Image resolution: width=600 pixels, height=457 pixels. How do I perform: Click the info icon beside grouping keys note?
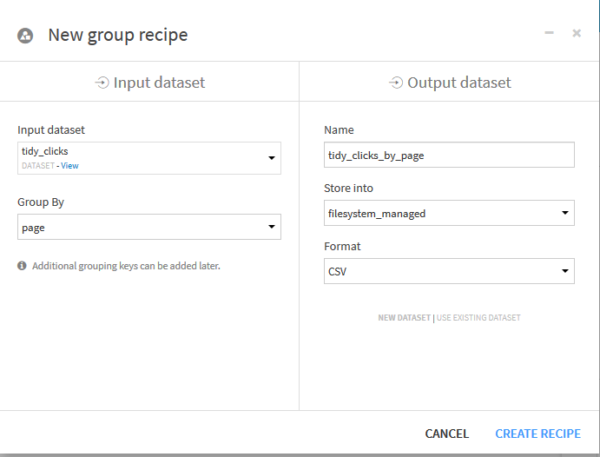22,266
